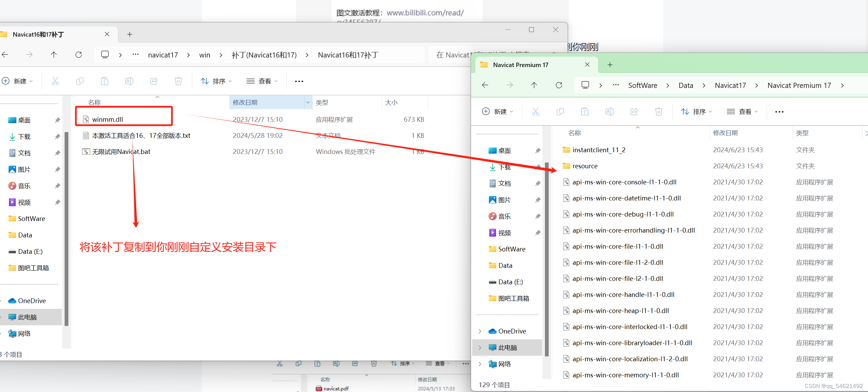Image resolution: width=868 pixels, height=392 pixels.
Task: Go back in Navicat Premium 17 window
Action: click(485, 85)
